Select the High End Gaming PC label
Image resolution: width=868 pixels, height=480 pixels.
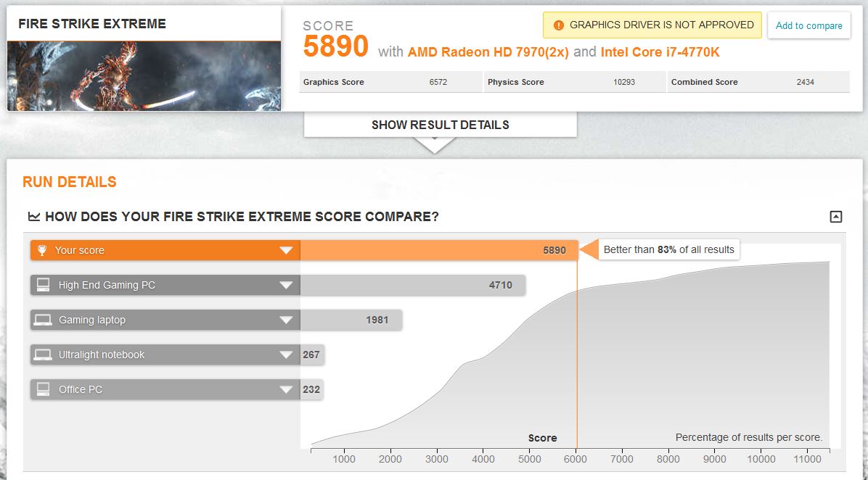(107, 286)
